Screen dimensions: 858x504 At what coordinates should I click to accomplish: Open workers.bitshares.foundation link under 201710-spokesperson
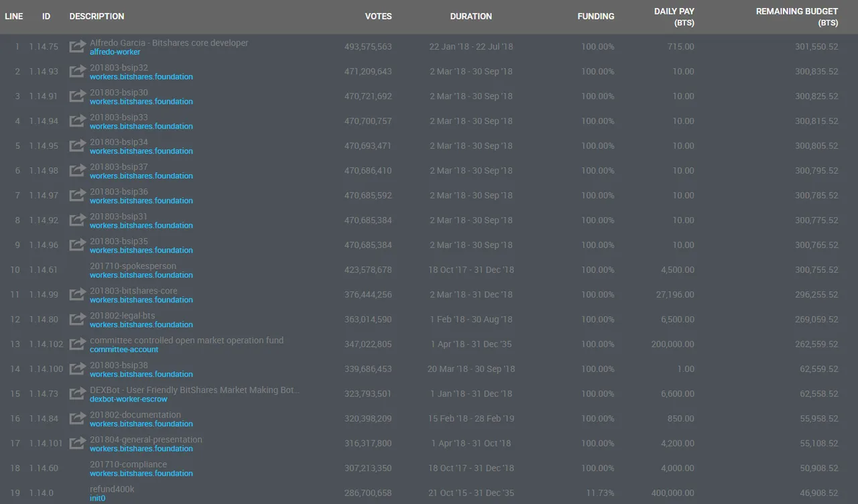[141, 275]
